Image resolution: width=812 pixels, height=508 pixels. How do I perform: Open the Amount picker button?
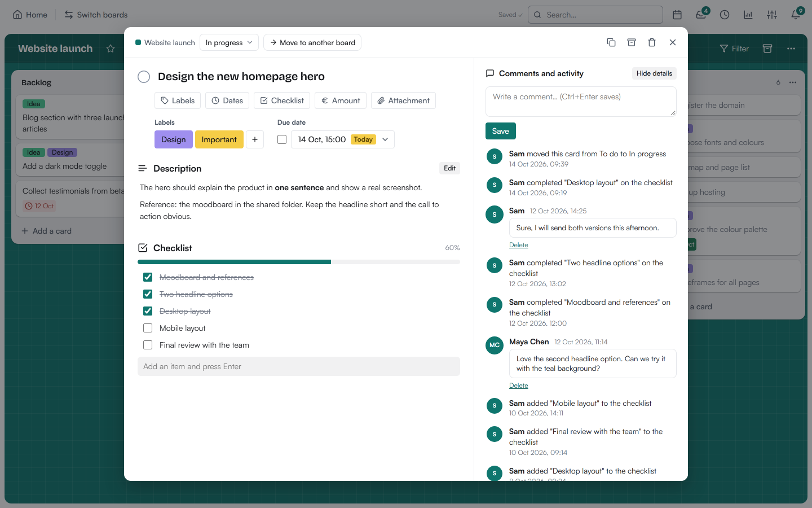click(341, 100)
